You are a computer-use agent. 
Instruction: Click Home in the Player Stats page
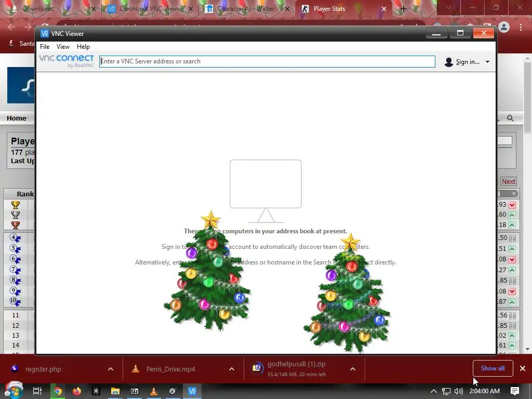coord(16,118)
